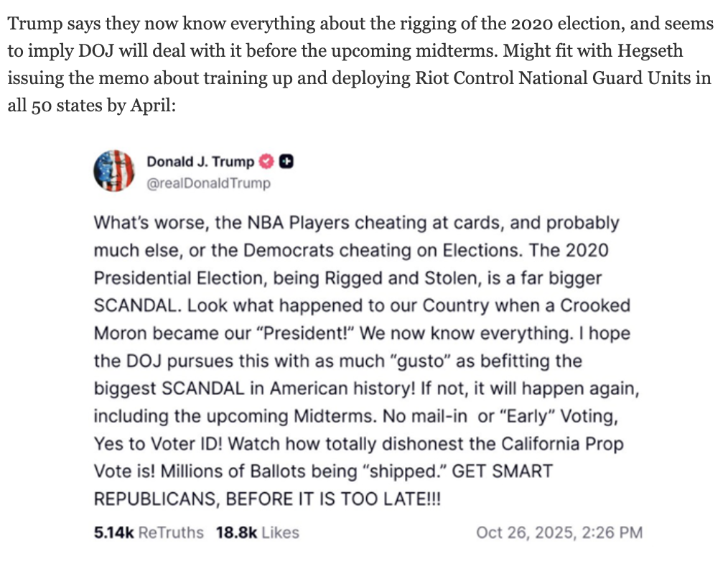728x569 pixels.
Task: Click the @realDonaldTrump handle
Action: click(209, 183)
